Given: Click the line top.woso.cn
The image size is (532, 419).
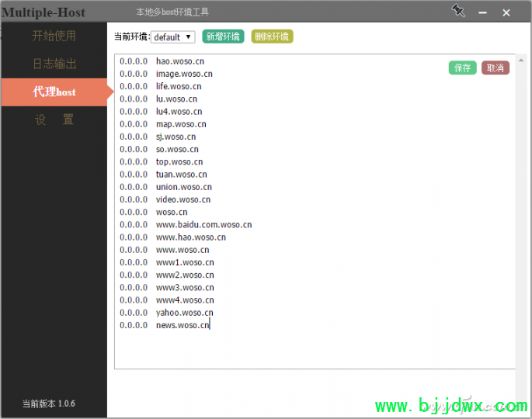Looking at the screenshot, I should click(162, 161).
